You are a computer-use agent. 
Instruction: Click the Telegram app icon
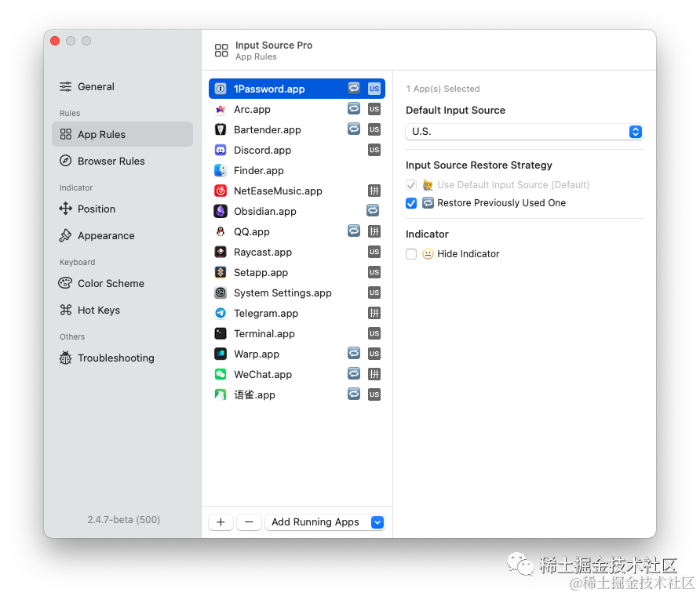pyautogui.click(x=221, y=313)
